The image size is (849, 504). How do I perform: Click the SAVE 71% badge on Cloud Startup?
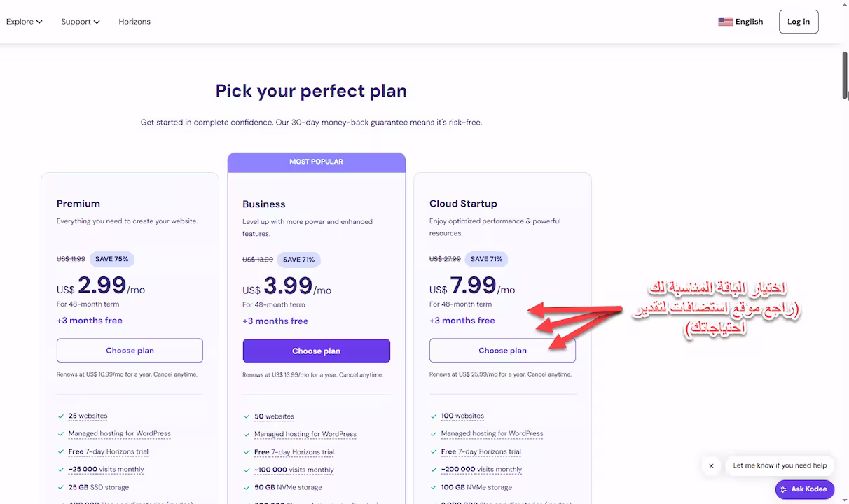click(486, 259)
